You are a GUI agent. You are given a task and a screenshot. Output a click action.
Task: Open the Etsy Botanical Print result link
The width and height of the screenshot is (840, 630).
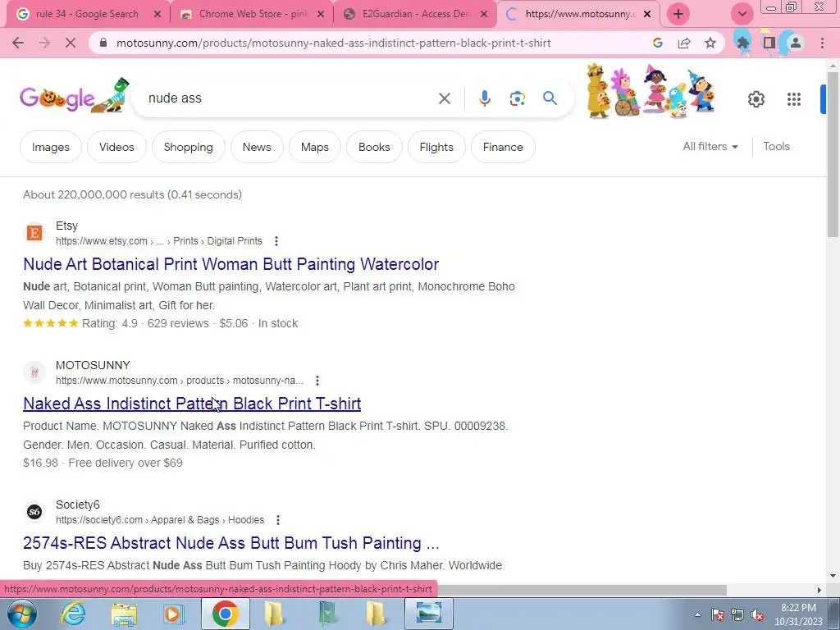click(x=231, y=264)
